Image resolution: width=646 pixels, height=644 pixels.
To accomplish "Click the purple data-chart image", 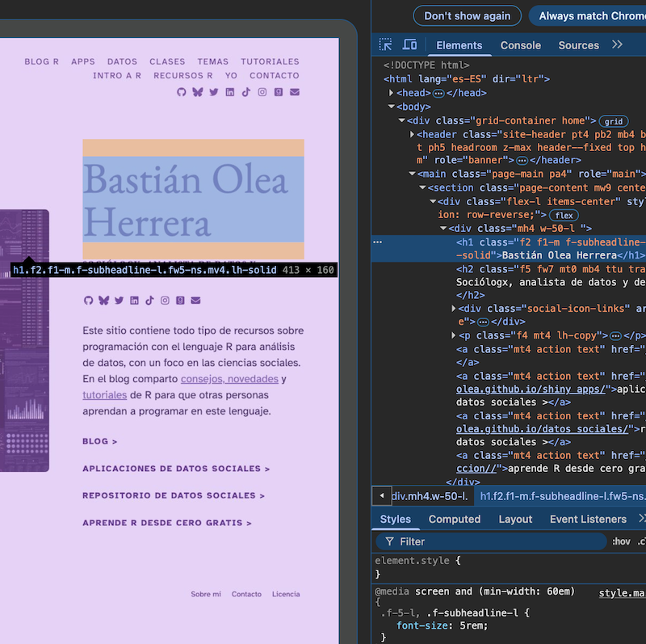I will [24, 340].
